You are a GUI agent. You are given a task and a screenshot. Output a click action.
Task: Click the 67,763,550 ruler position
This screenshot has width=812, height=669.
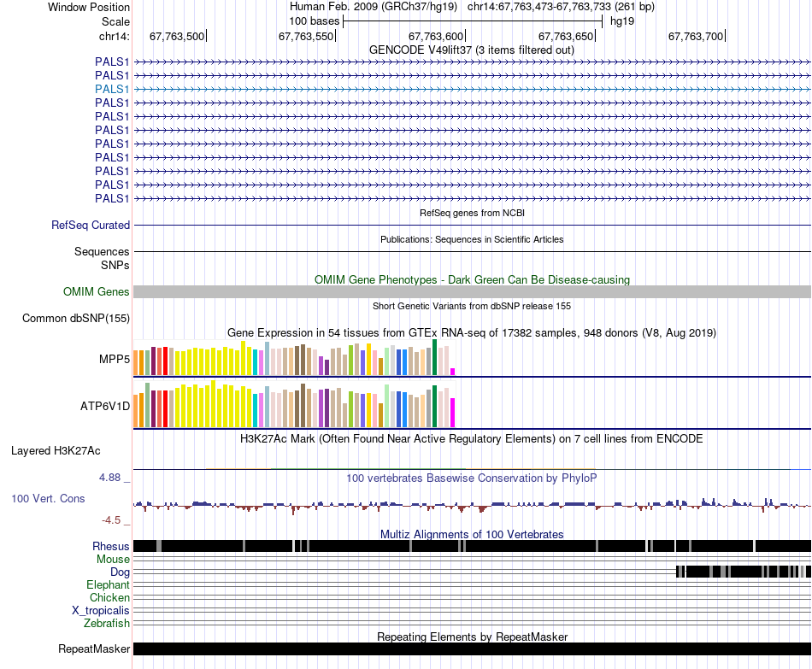point(307,36)
